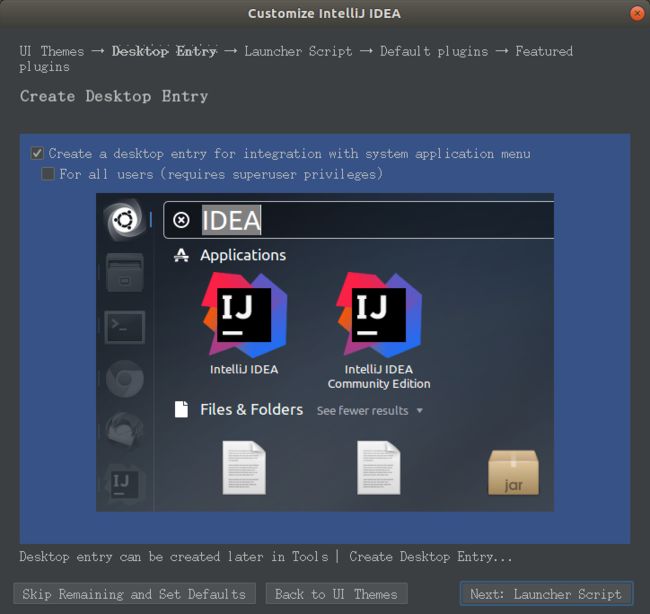650x614 pixels.
Task: Click the Applications category icon
Action: pyautogui.click(x=181, y=255)
